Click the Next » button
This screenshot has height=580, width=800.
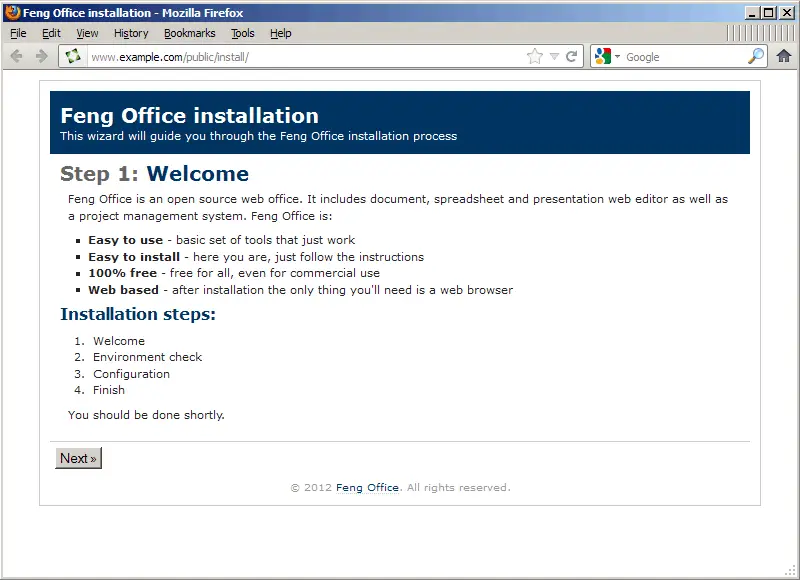[79, 458]
